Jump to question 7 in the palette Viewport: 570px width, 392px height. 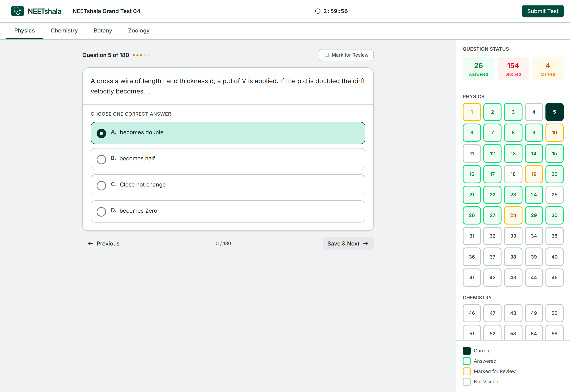click(x=492, y=133)
